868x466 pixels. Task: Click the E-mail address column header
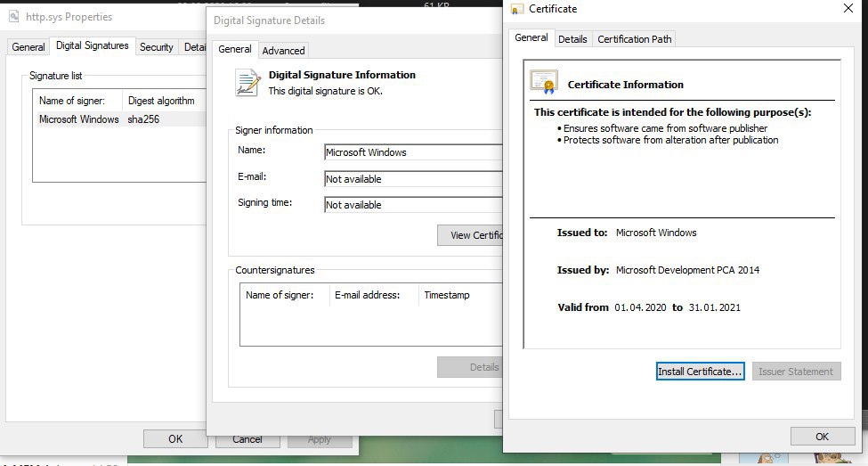[374, 295]
